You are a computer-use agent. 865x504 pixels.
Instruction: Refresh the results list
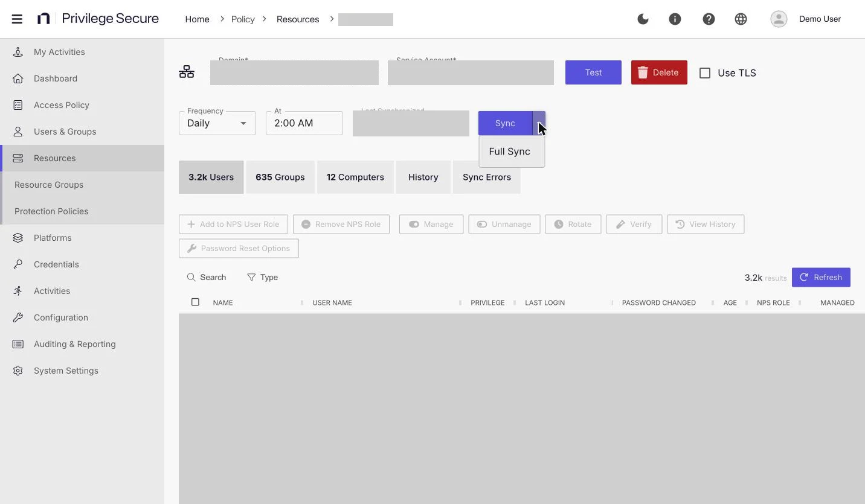[821, 277]
